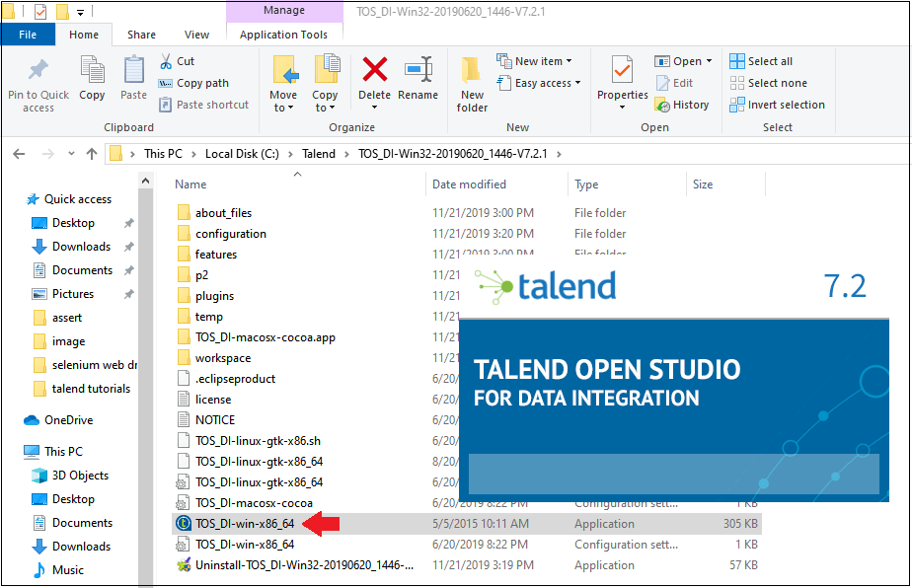Open OneDrive in navigation pane
Viewport: 912px width, 588px height.
coord(58,420)
